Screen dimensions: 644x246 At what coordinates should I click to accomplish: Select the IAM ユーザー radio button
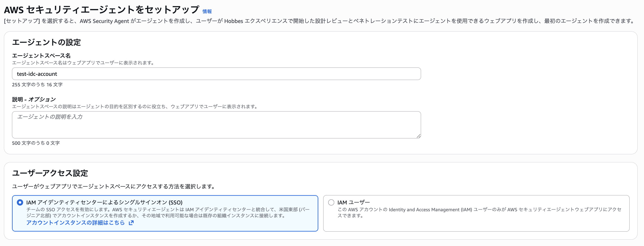coord(331,202)
